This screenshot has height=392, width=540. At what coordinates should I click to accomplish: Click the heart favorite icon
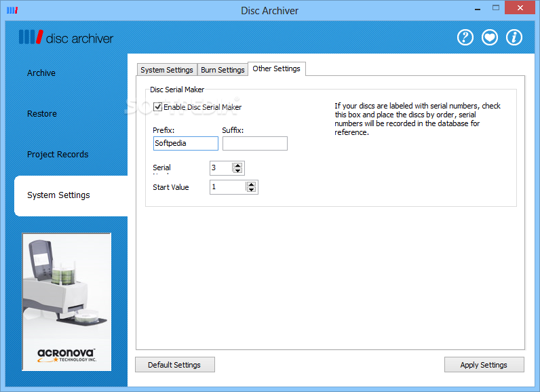(489, 37)
